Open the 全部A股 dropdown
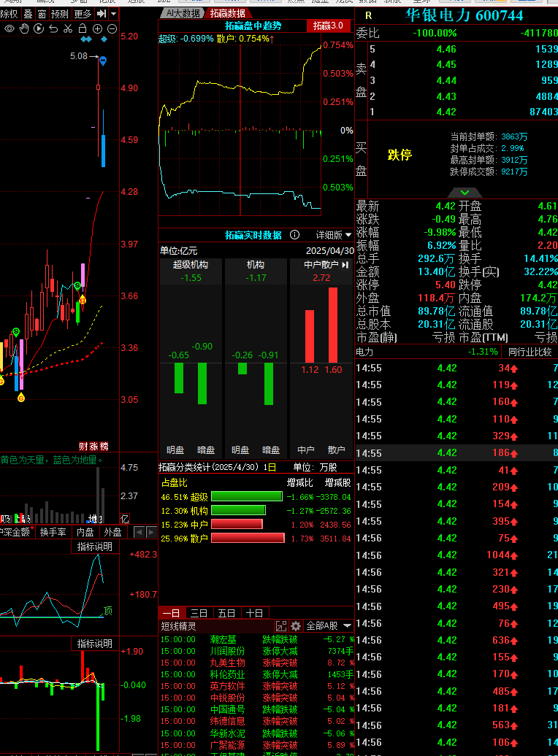This screenshot has width=558, height=756. (328, 626)
